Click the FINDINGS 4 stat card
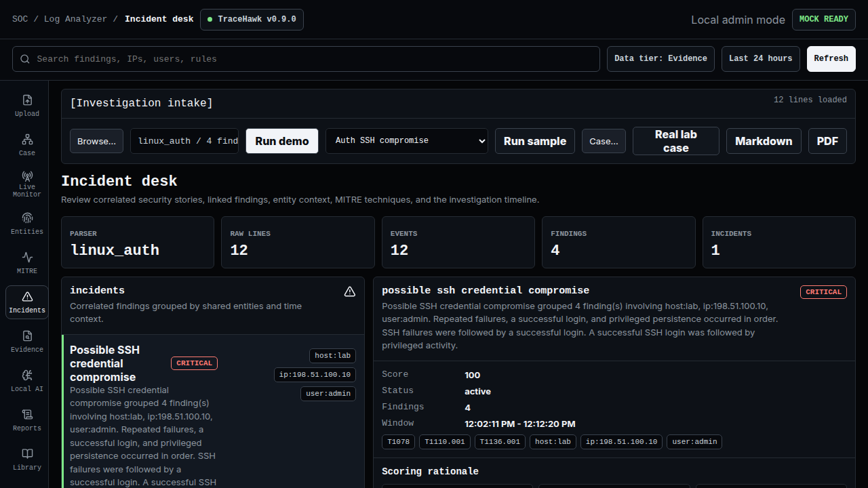868x488 pixels. (618, 242)
